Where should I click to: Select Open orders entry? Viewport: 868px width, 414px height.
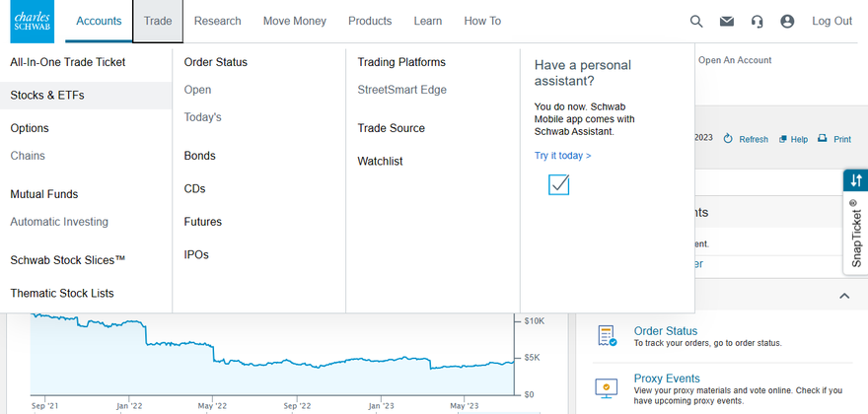click(x=197, y=90)
